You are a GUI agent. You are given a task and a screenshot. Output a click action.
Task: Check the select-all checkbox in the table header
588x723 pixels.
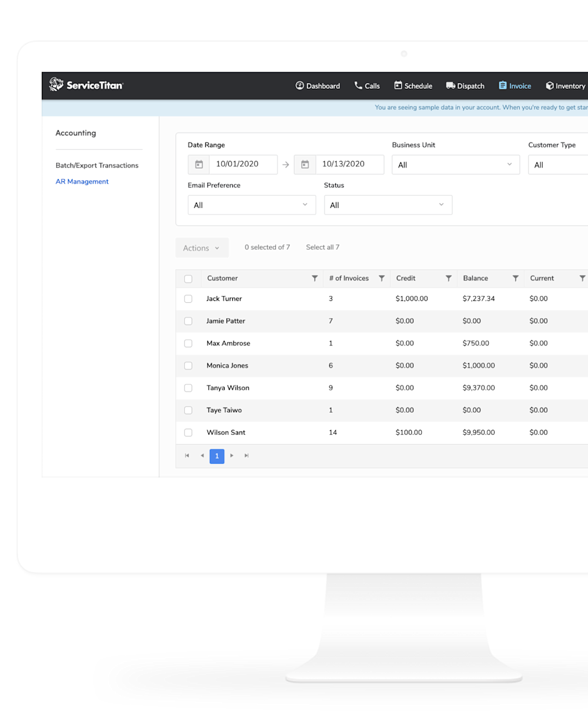point(188,278)
